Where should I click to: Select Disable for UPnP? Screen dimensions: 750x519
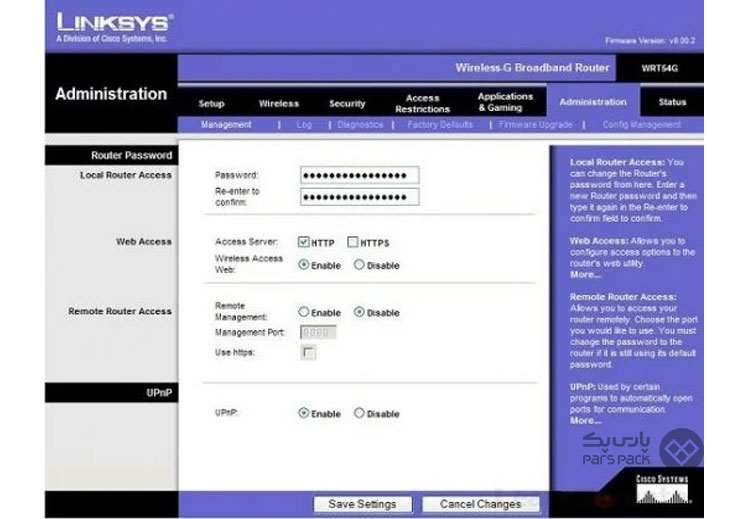point(359,413)
